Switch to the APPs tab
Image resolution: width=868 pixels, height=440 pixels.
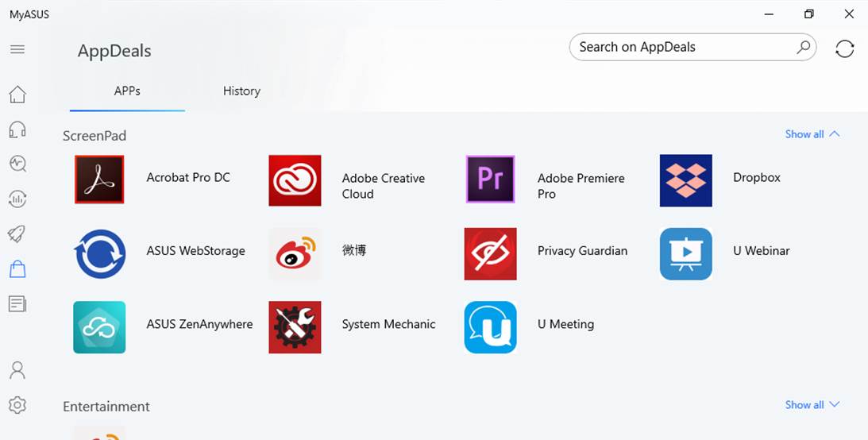pos(127,91)
